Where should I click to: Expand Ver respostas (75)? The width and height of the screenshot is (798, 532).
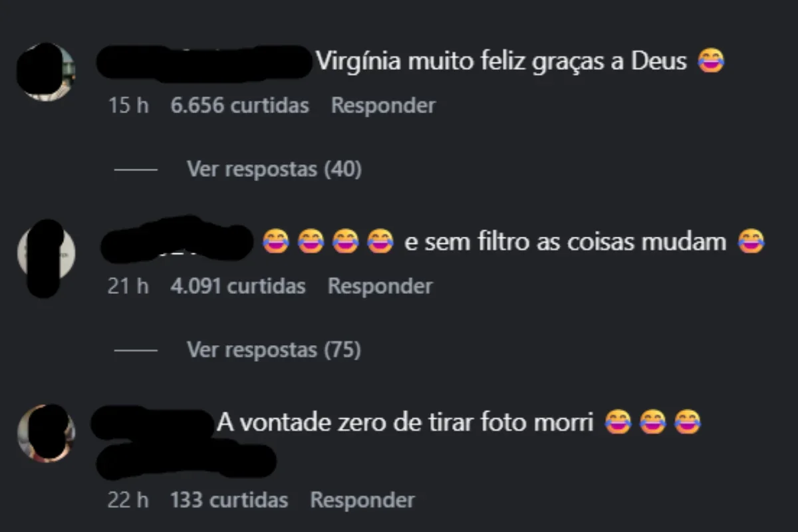(x=274, y=349)
